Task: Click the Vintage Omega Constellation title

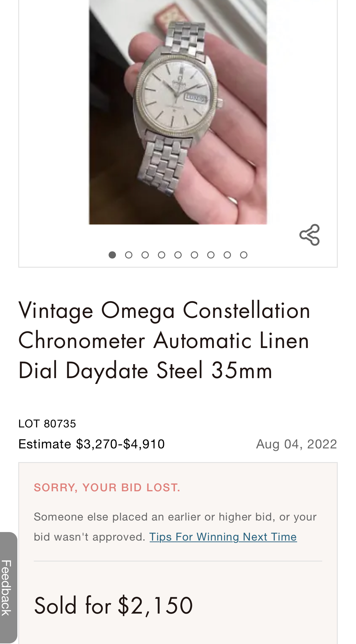Action: (x=164, y=340)
